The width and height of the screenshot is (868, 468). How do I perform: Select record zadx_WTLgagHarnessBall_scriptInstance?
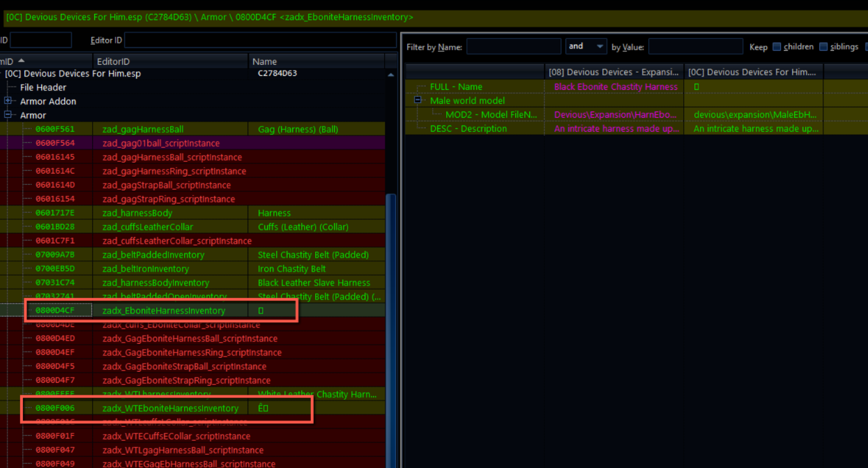(192, 450)
